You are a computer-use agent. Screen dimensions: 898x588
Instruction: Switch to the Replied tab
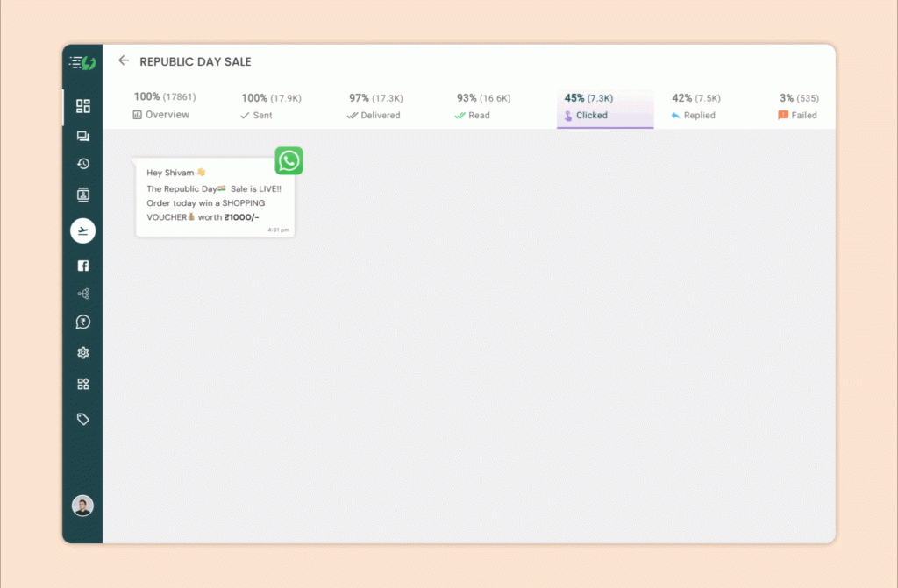[695, 106]
